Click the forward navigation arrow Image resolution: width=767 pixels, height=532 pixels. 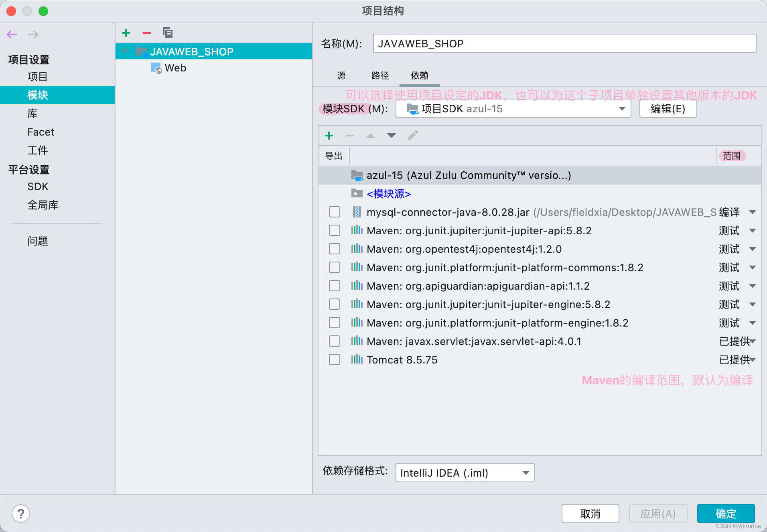click(33, 35)
